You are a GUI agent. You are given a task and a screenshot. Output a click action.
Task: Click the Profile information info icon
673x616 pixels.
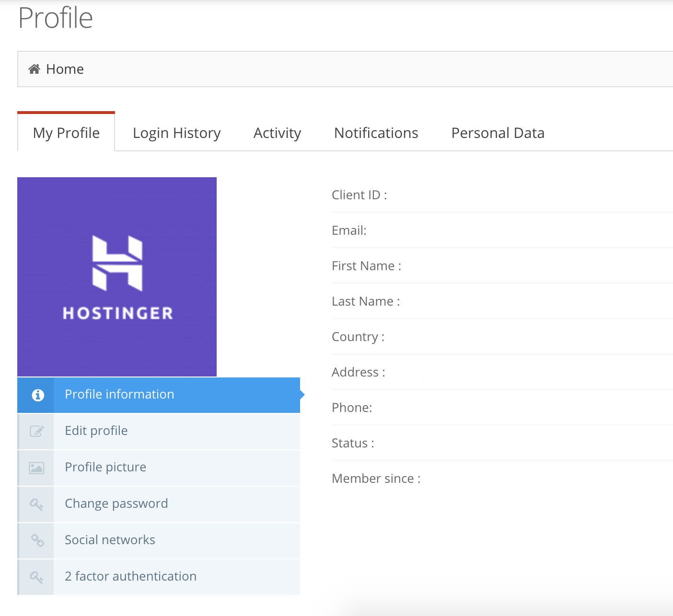point(38,395)
